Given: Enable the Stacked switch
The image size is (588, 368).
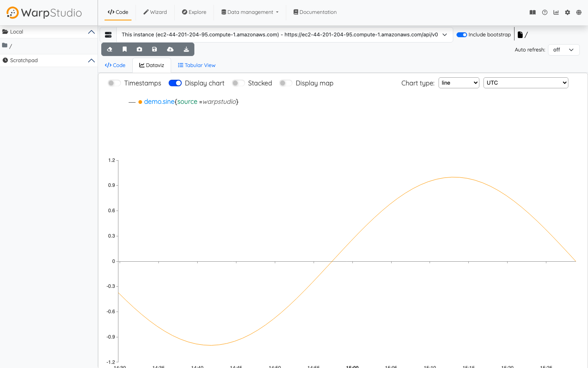Looking at the screenshot, I should pyautogui.click(x=238, y=83).
